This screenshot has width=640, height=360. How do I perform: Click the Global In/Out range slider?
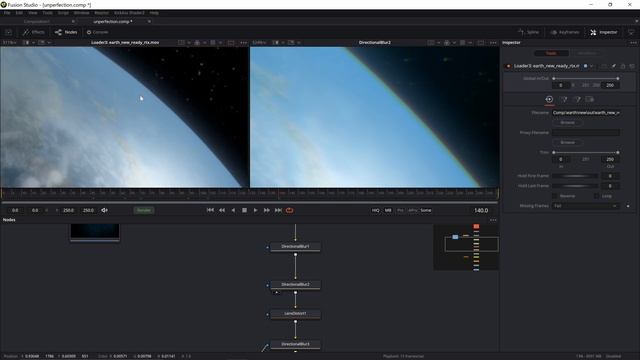click(586, 78)
